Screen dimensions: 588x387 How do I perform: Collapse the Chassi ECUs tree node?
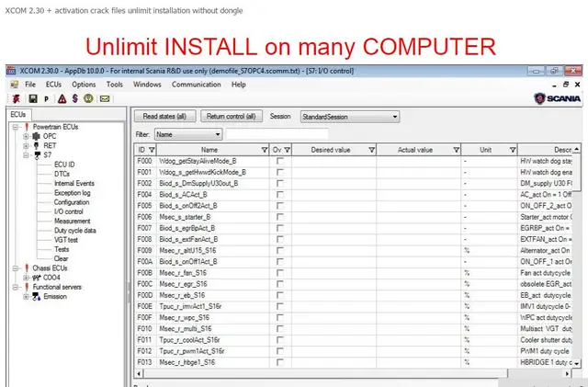point(16,268)
